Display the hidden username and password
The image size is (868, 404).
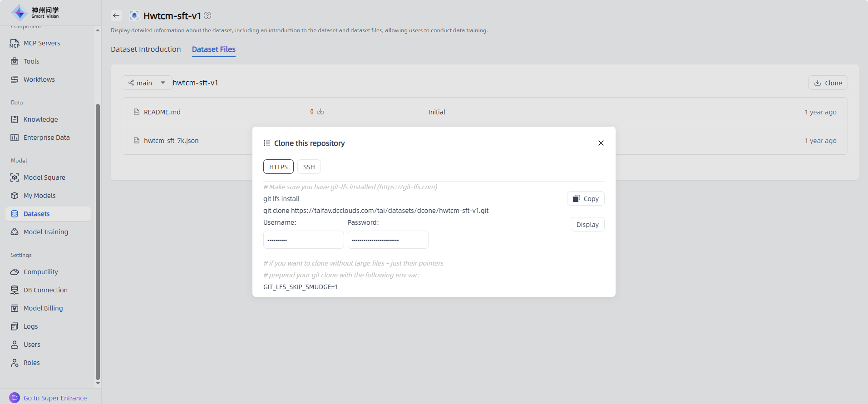pyautogui.click(x=587, y=225)
